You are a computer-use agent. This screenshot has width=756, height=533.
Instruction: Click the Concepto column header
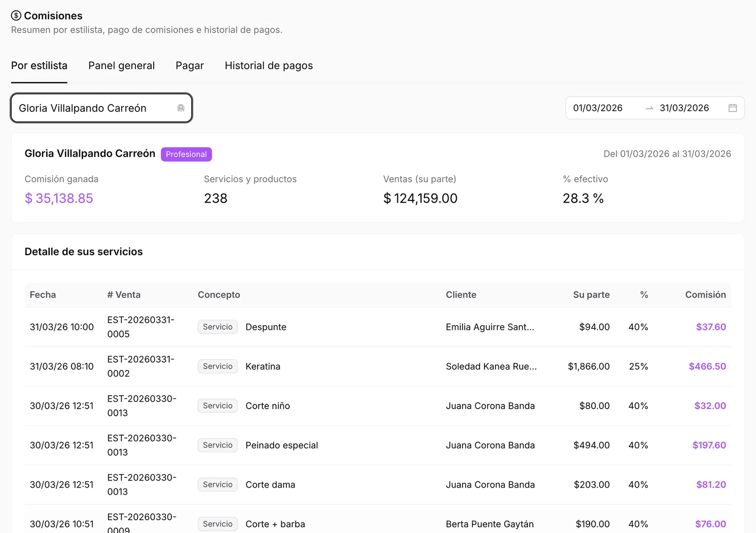click(x=219, y=295)
